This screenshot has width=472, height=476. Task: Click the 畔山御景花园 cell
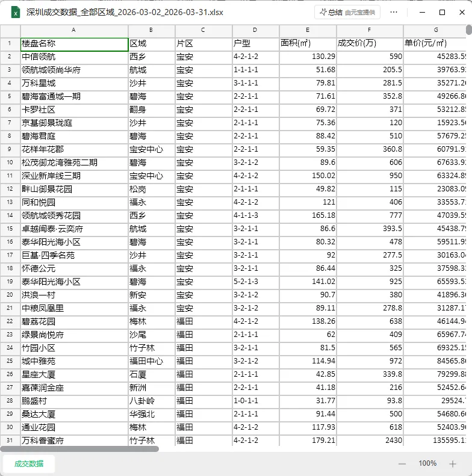[x=74, y=189]
